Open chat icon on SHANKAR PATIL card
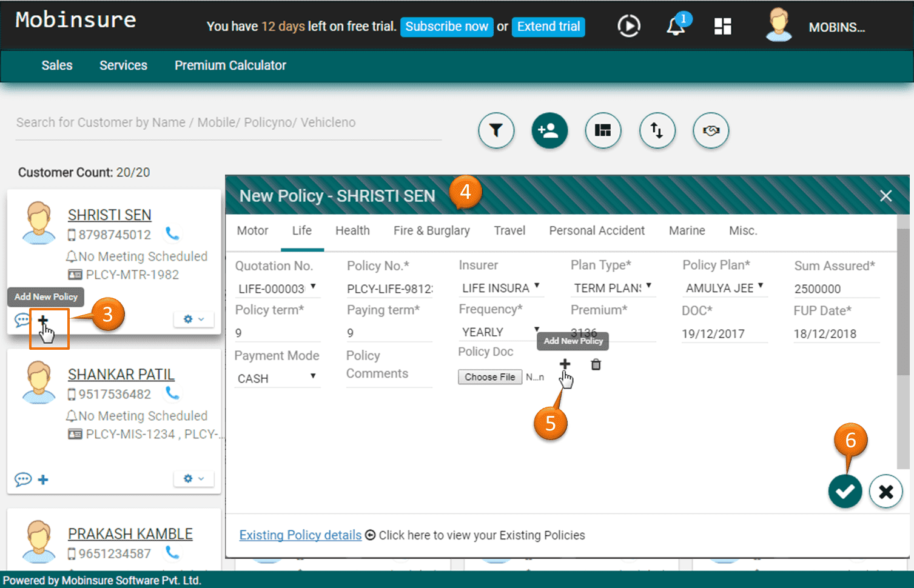Image resolution: width=914 pixels, height=588 pixels. click(22, 479)
